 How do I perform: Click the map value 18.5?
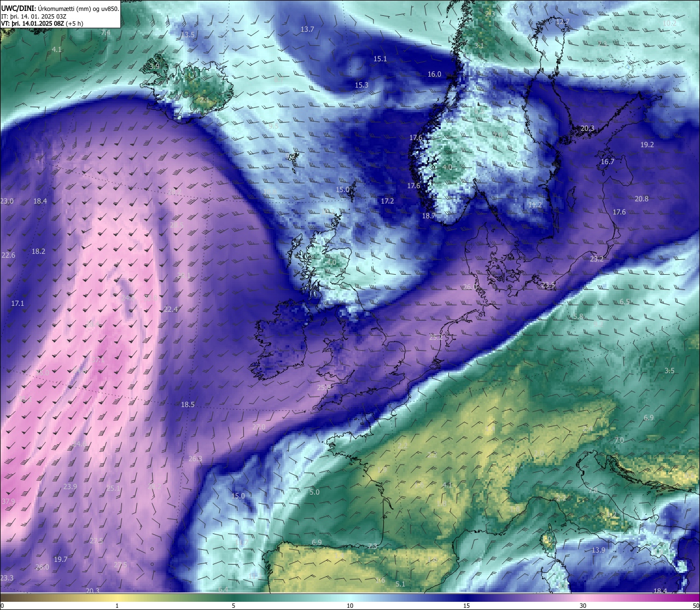tap(188, 404)
